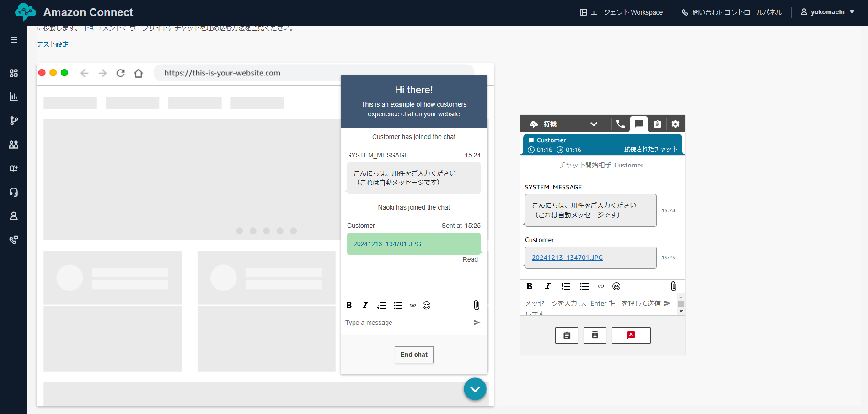Open the phone numbers sidebar icon
The image size is (868, 414).
[14, 240]
